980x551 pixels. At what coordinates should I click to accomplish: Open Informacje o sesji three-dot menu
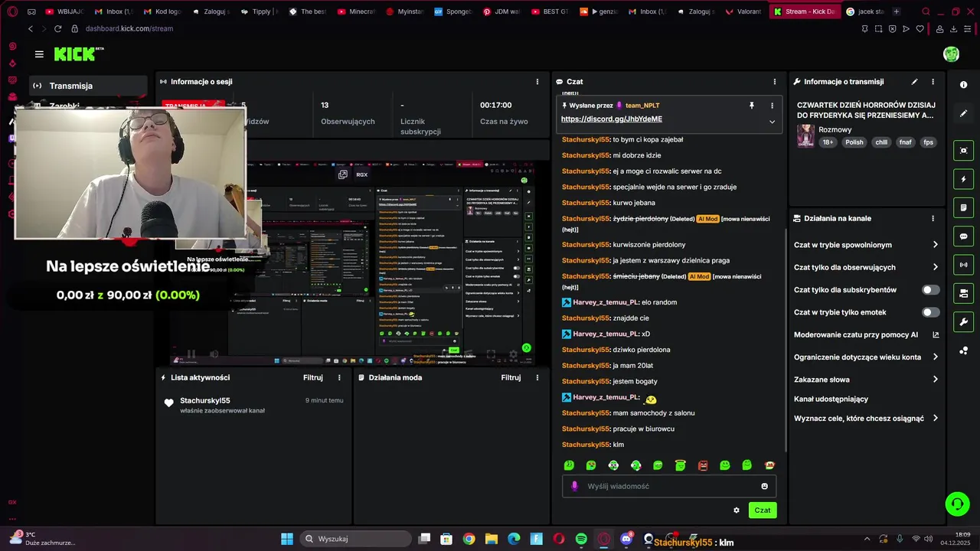[x=537, y=82]
